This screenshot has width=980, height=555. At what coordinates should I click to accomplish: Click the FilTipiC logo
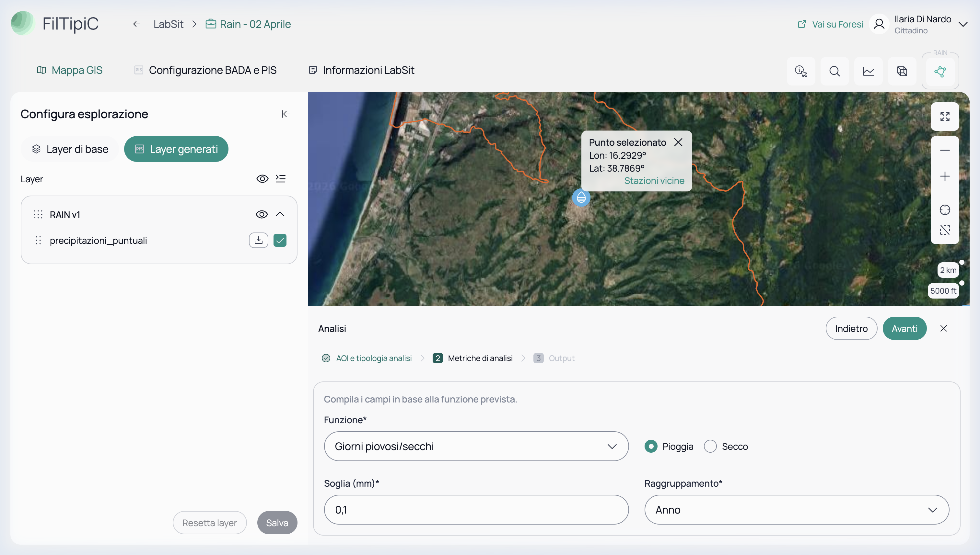pos(55,24)
